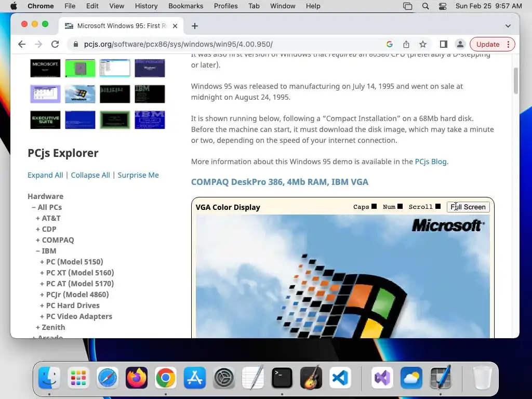532x399 pixels.
Task: Click the Google icon in address bar
Action: (x=390, y=44)
